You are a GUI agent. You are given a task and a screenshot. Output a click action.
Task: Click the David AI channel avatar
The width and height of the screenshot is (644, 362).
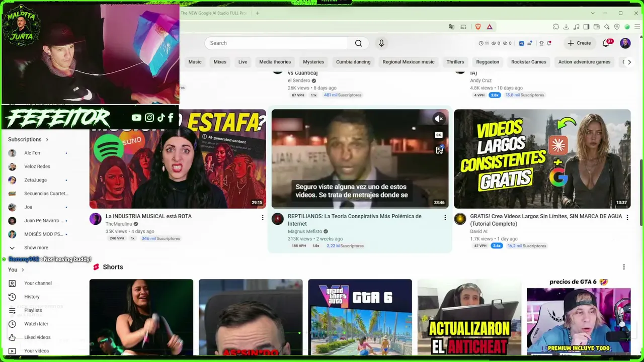[x=460, y=219]
